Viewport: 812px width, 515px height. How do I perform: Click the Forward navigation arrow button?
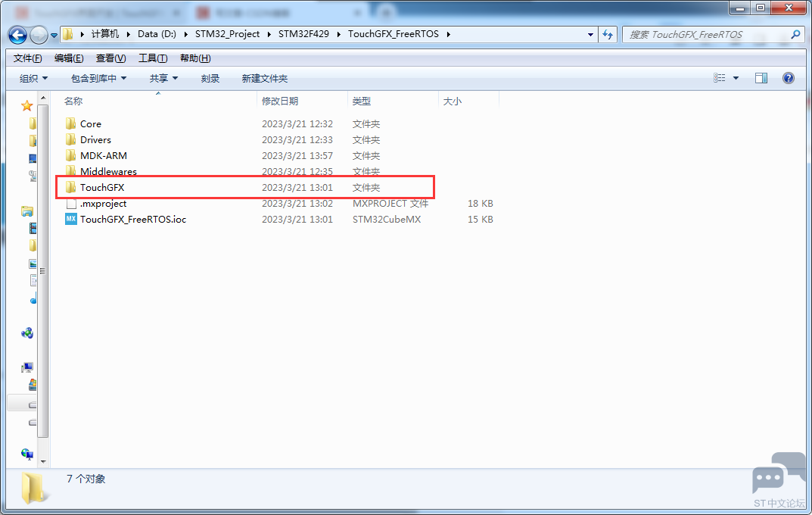pyautogui.click(x=39, y=36)
